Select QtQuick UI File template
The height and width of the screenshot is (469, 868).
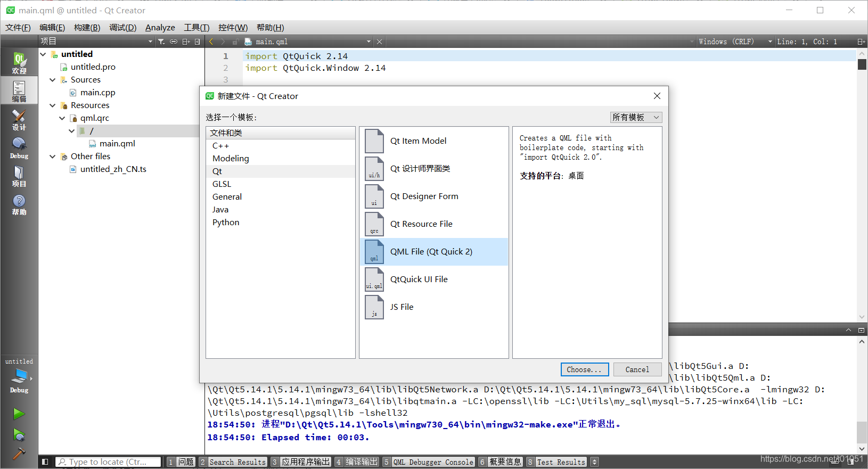click(x=434, y=279)
